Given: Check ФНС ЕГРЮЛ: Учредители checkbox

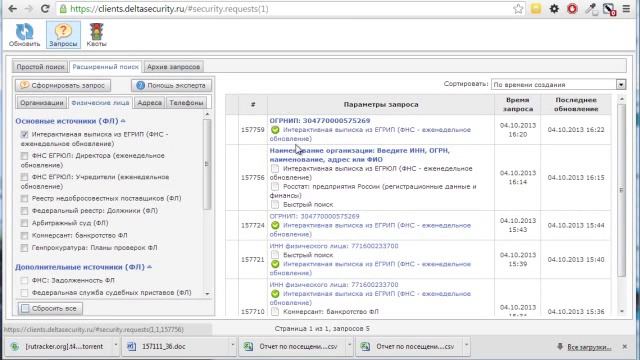Looking at the screenshot, I should click(x=24, y=177).
